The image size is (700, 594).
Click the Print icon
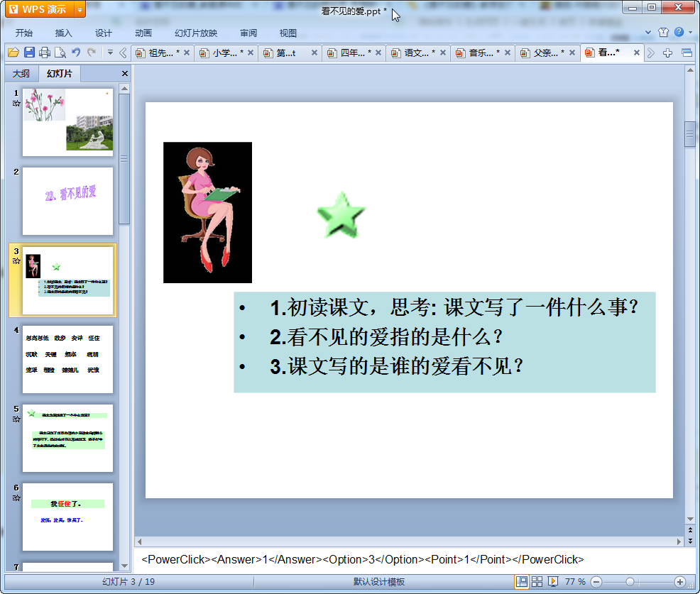tap(45, 53)
